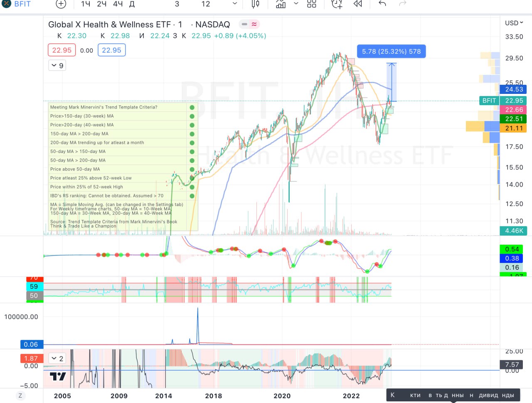Click the blue 0.06 value label
This screenshot has width=532, height=403.
[x=31, y=344]
